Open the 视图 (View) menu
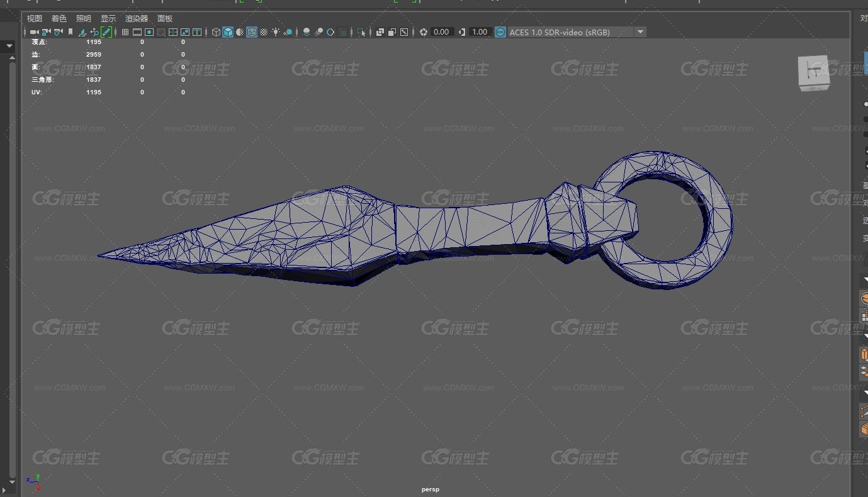The height and width of the screenshot is (497, 868). point(35,19)
